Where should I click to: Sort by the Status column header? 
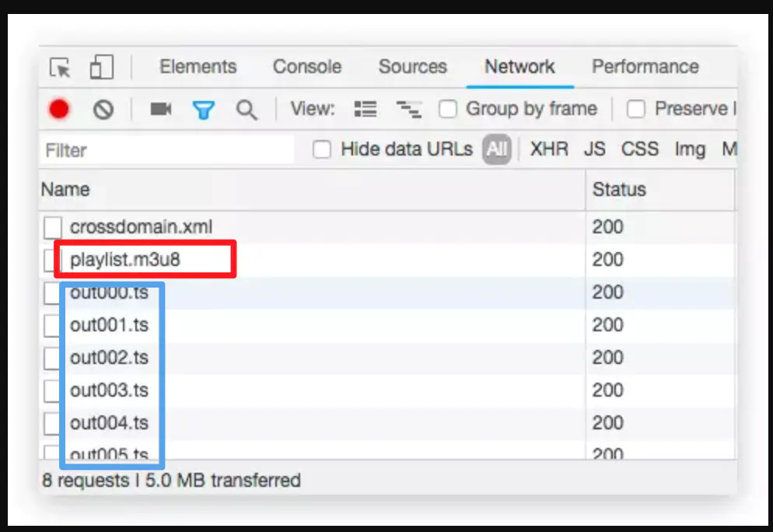[660, 190]
